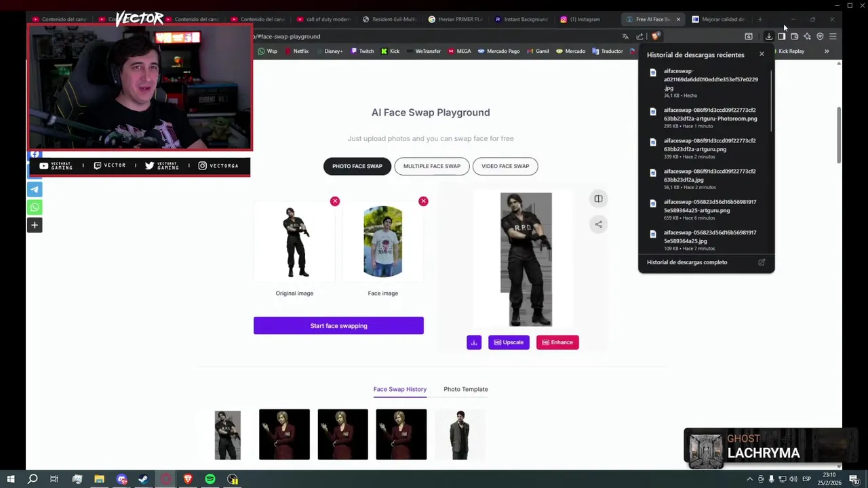Click the page vertical scrollbar

point(839,136)
